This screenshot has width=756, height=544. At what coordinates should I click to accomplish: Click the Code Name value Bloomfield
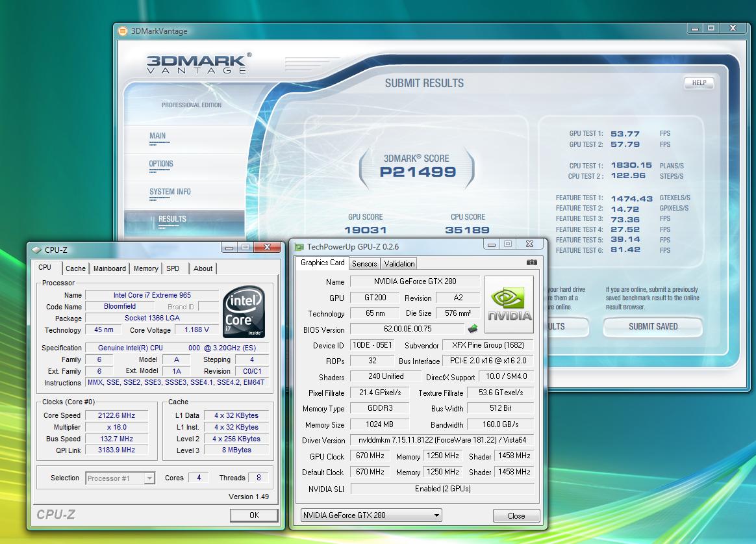[120, 307]
